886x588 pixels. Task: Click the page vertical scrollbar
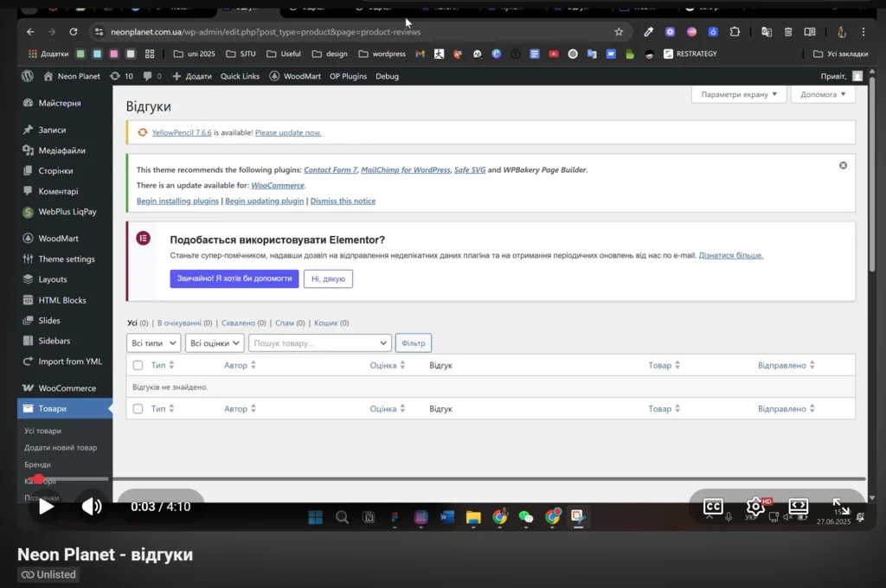872,175
